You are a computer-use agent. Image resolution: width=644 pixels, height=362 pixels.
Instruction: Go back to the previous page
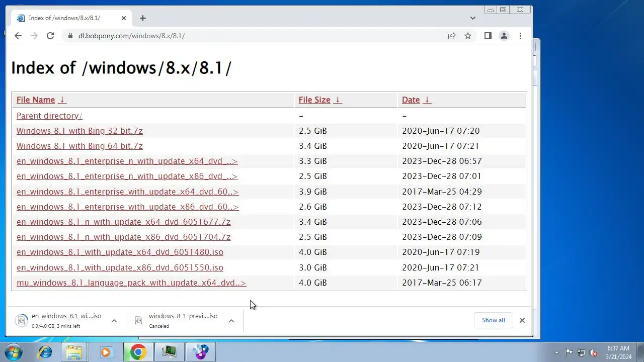click(x=18, y=36)
